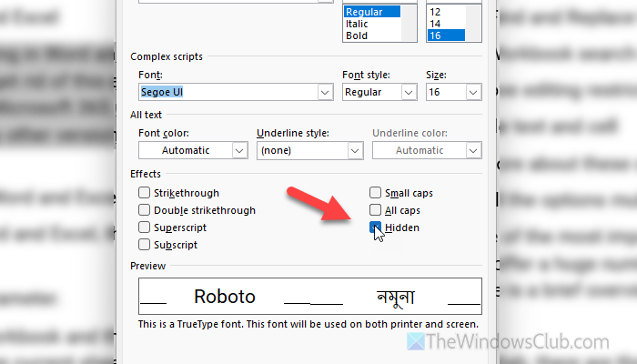Select Regular in the font style list
The width and height of the screenshot is (637, 364).
[x=372, y=12]
